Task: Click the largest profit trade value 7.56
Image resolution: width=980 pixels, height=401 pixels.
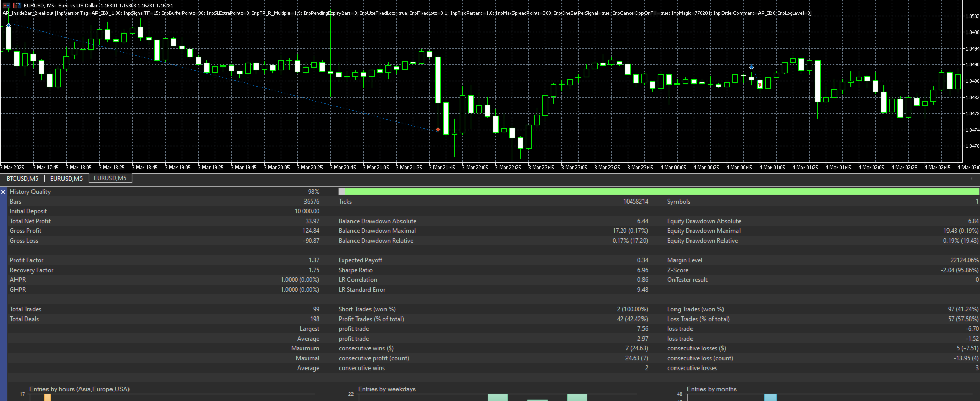Action: pos(643,329)
